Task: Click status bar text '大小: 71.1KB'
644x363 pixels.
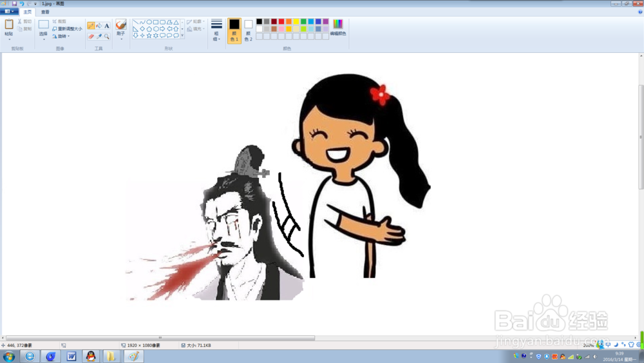Action: pyautogui.click(x=199, y=346)
